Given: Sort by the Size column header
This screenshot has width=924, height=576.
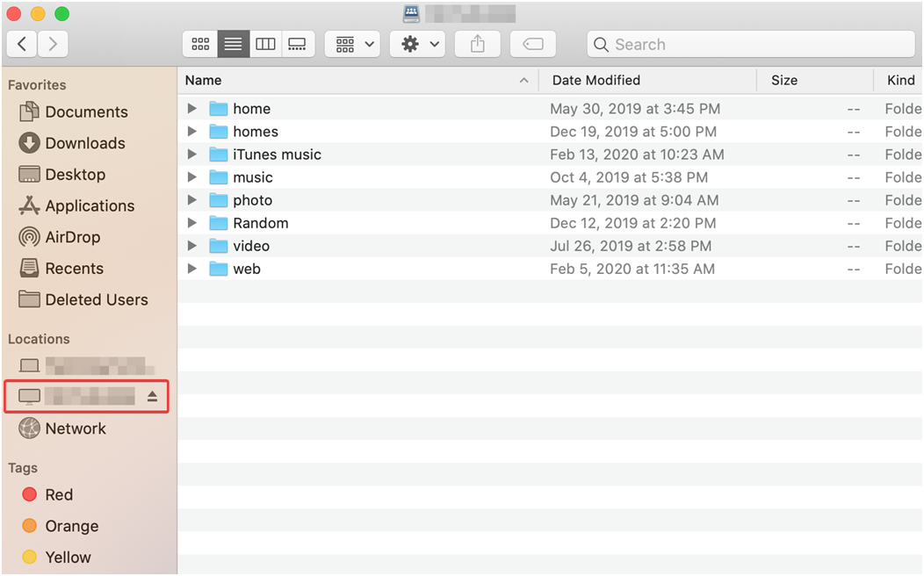Looking at the screenshot, I should pyautogui.click(x=815, y=81).
